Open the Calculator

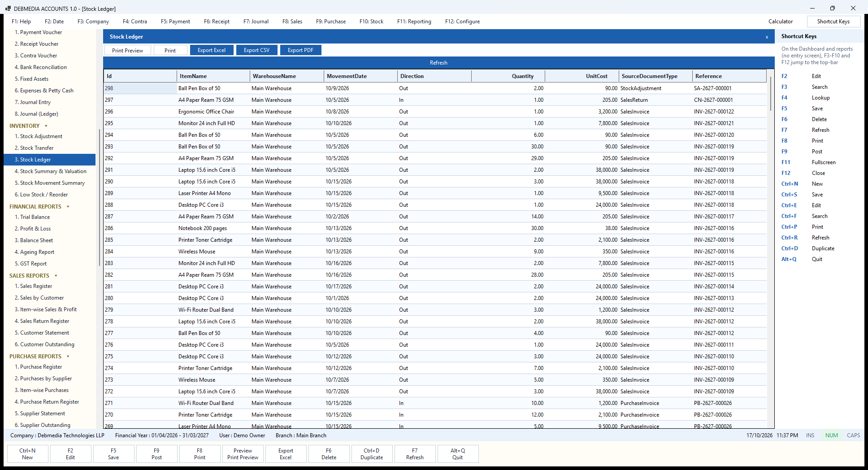coord(781,22)
